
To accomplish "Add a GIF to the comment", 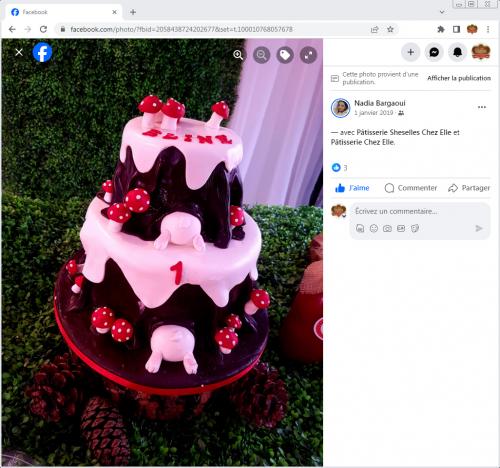I will pyautogui.click(x=401, y=228).
